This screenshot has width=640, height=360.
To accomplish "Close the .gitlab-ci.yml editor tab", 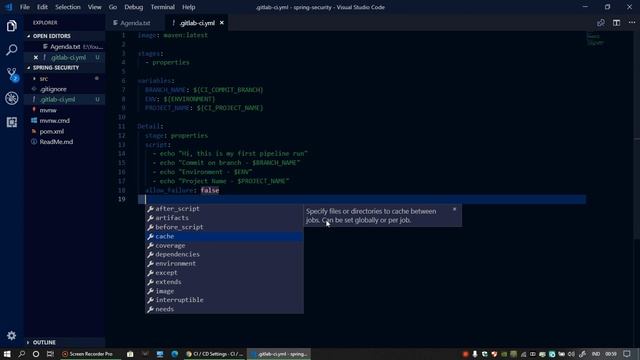I will [x=222, y=23].
